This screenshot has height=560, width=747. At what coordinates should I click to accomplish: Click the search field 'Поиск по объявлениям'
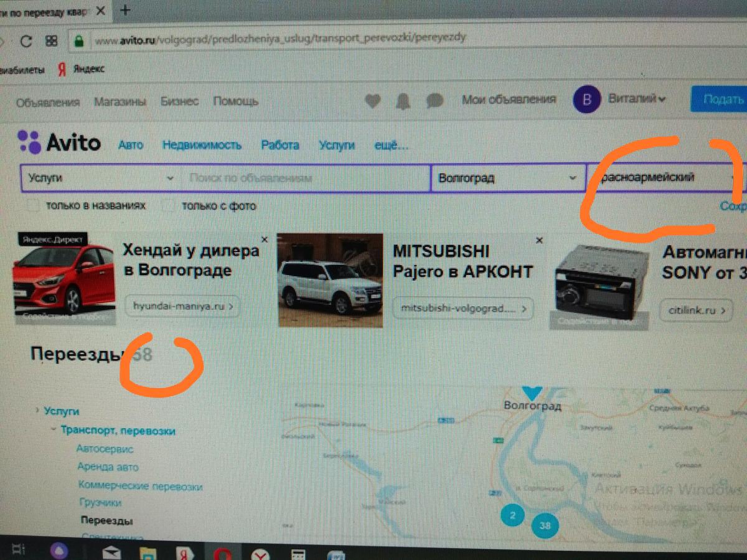[x=305, y=178]
